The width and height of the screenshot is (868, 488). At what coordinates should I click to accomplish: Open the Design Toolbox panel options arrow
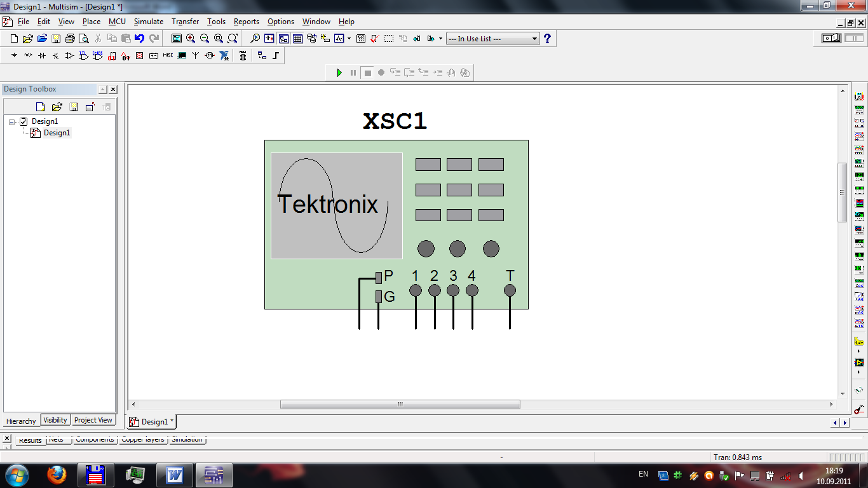pyautogui.click(x=102, y=90)
